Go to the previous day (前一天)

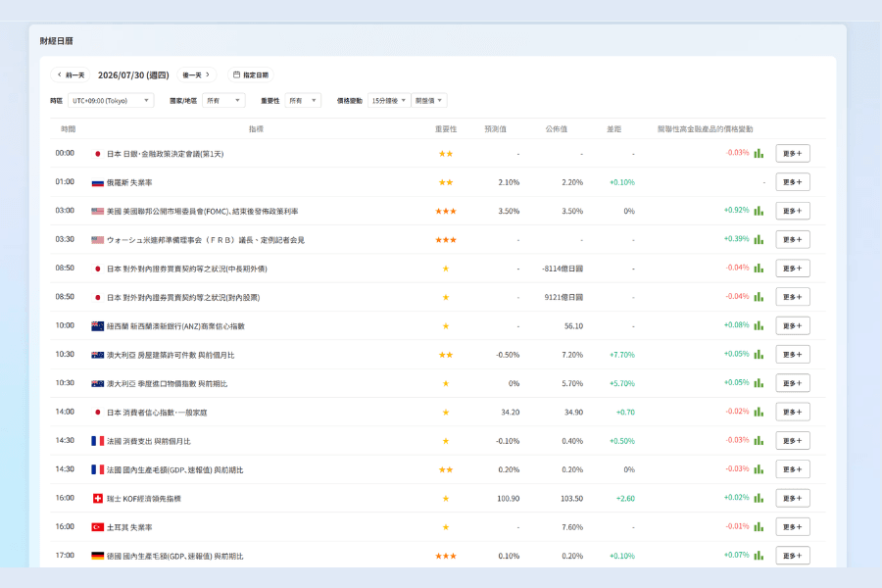(x=71, y=74)
